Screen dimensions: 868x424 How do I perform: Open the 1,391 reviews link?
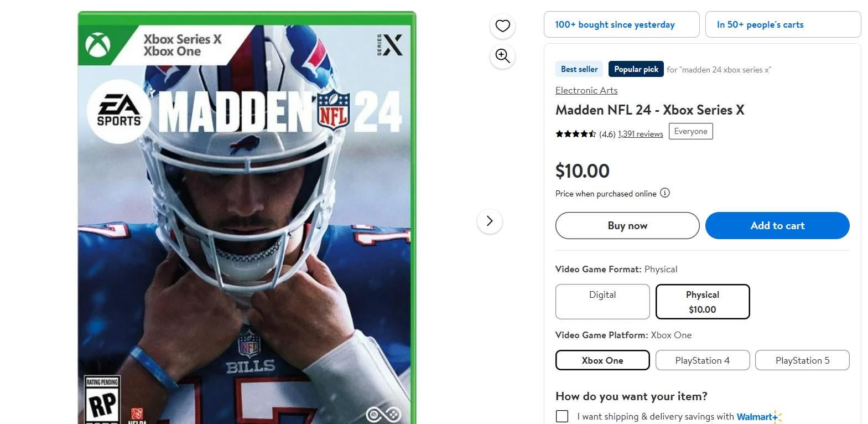click(641, 134)
